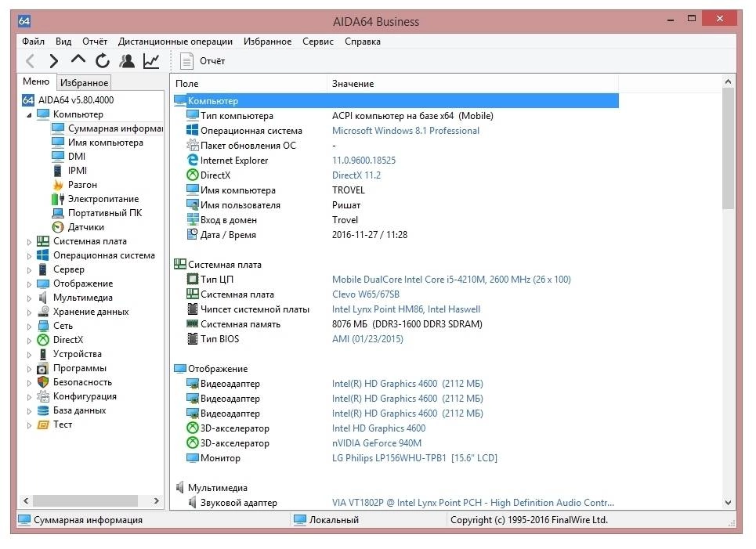Expand the Сервер tree node
This screenshot has height=549, width=756.
(x=29, y=270)
